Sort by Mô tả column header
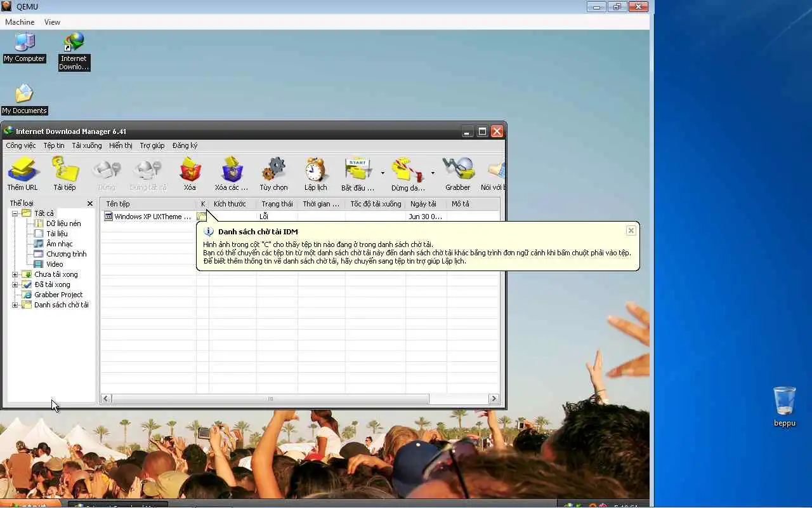812x508 pixels. (x=473, y=204)
